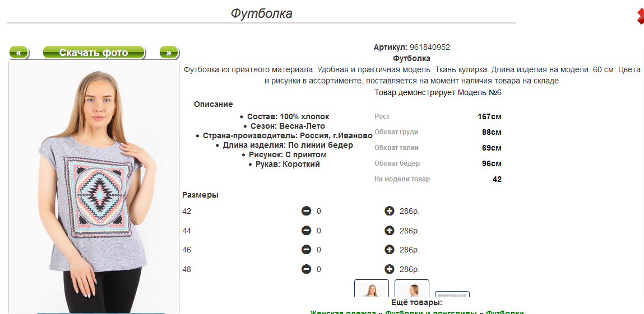Decrease quantity for size 44

pyautogui.click(x=306, y=231)
